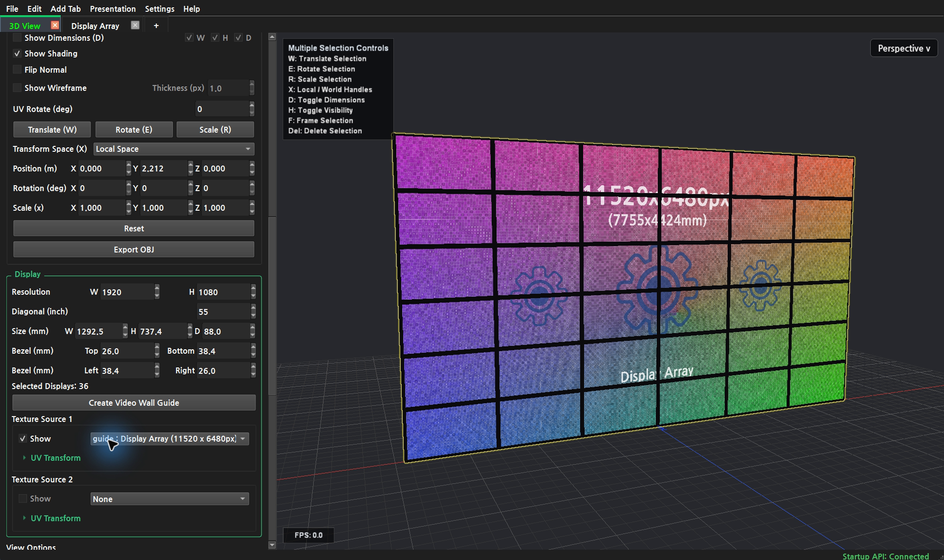Viewport: 944px width, 560px height.
Task: Click the Size D input field
Action: click(x=226, y=332)
